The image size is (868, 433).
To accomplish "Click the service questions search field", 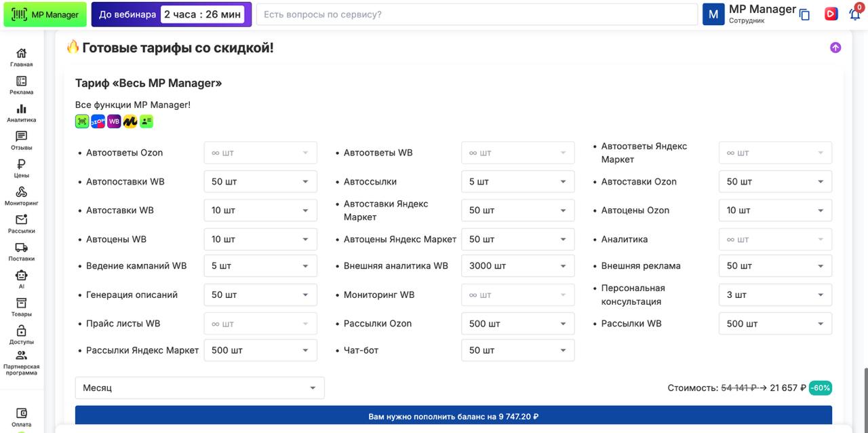I will coord(476,14).
